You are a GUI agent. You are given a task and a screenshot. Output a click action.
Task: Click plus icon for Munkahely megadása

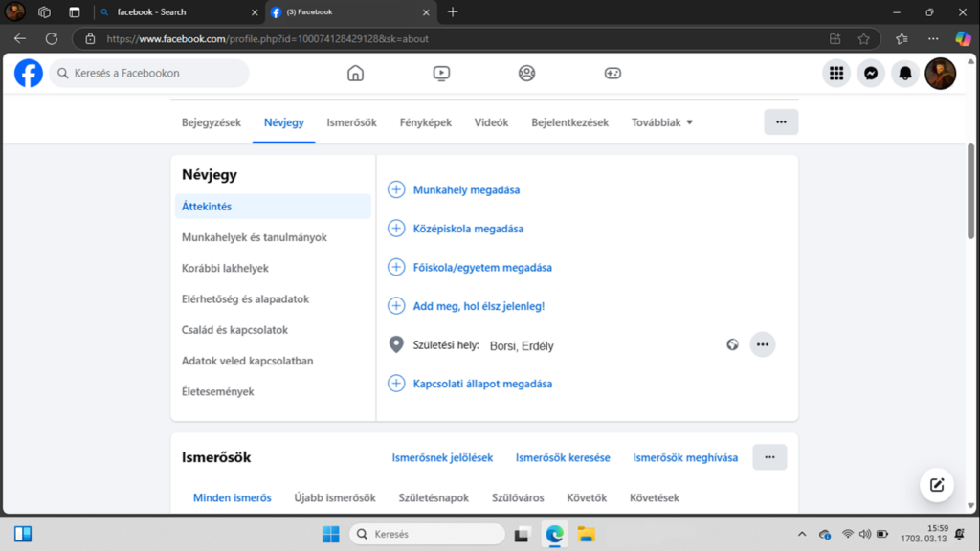coord(396,189)
